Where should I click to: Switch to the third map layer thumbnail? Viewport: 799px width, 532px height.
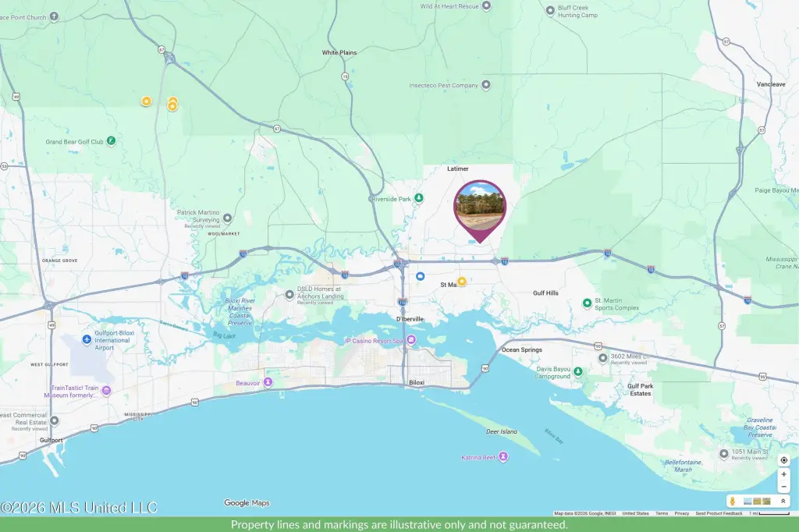[766, 501]
